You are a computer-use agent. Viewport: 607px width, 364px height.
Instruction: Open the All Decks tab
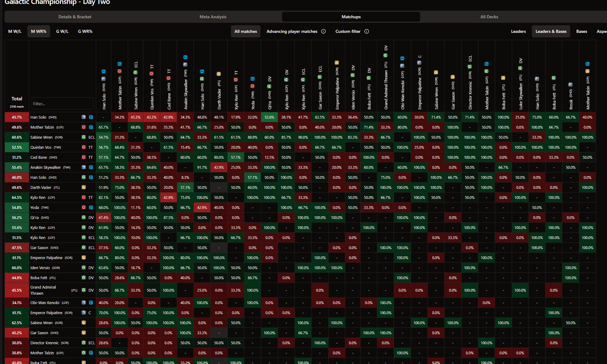489,17
